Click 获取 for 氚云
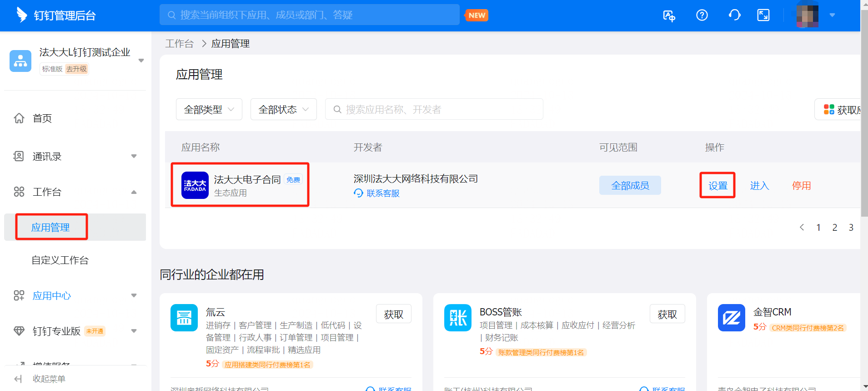 pyautogui.click(x=394, y=314)
